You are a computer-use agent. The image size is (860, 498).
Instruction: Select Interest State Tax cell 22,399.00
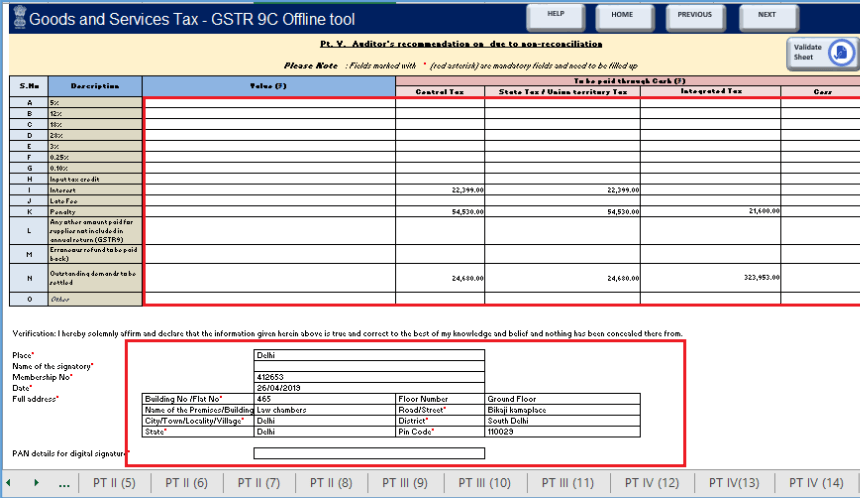(x=563, y=190)
